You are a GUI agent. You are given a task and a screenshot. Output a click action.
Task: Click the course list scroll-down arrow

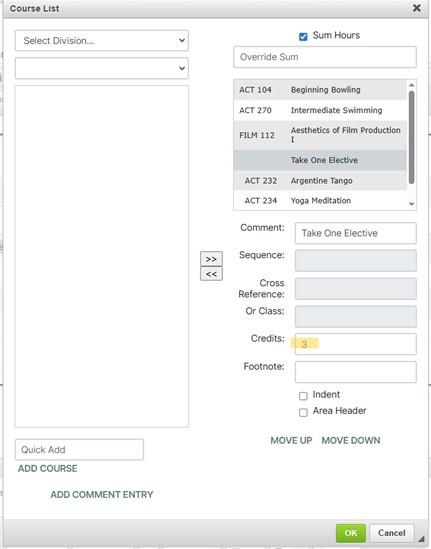coord(411,204)
